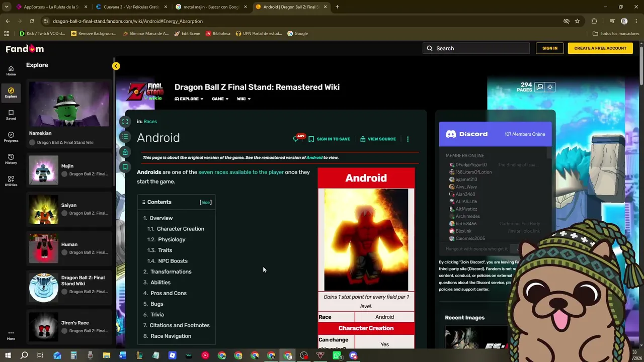Click the lock icon beside the article
The image size is (644, 362).
125,152
